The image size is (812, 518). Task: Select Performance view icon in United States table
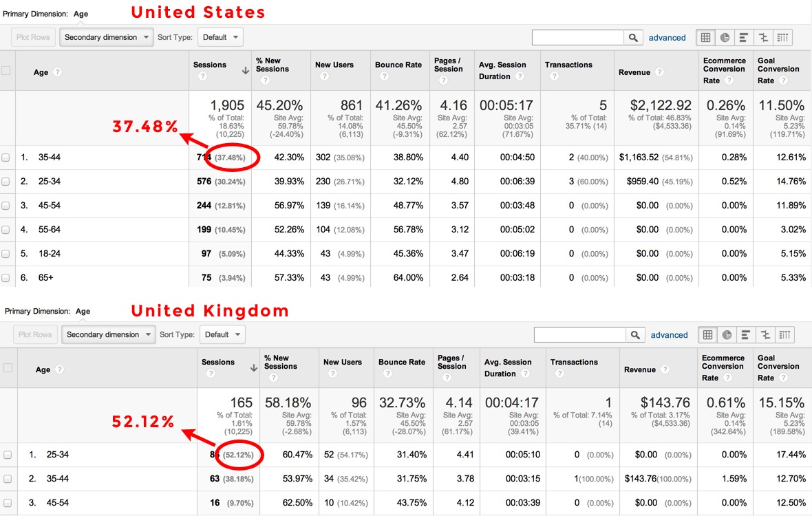[744, 38]
